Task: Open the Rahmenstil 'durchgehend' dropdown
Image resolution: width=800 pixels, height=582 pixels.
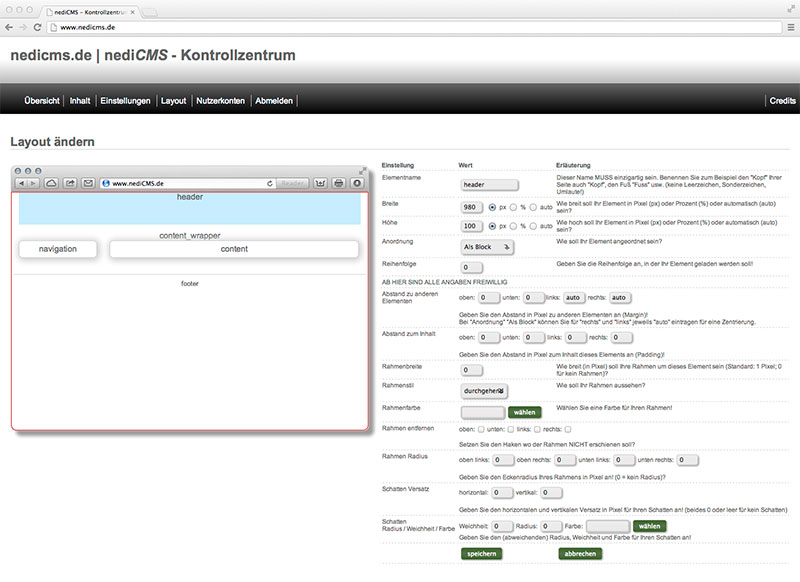Action: [x=484, y=391]
